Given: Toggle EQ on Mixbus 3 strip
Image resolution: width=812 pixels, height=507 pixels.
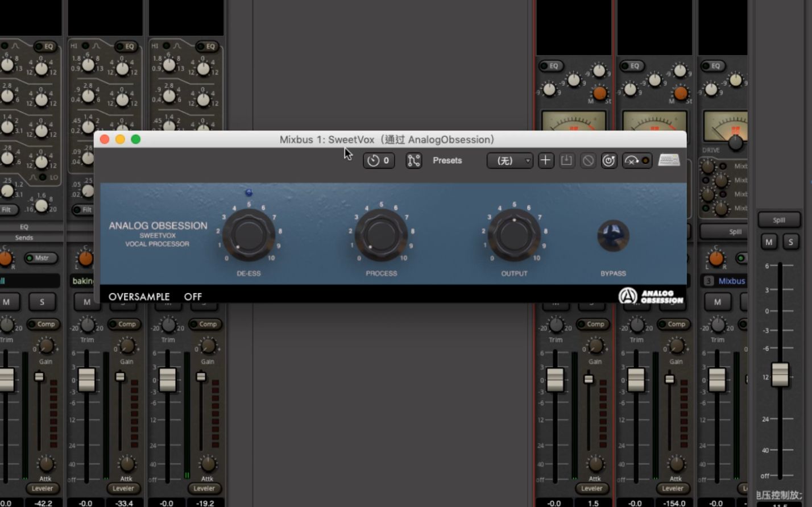Looking at the screenshot, I should [x=712, y=66].
